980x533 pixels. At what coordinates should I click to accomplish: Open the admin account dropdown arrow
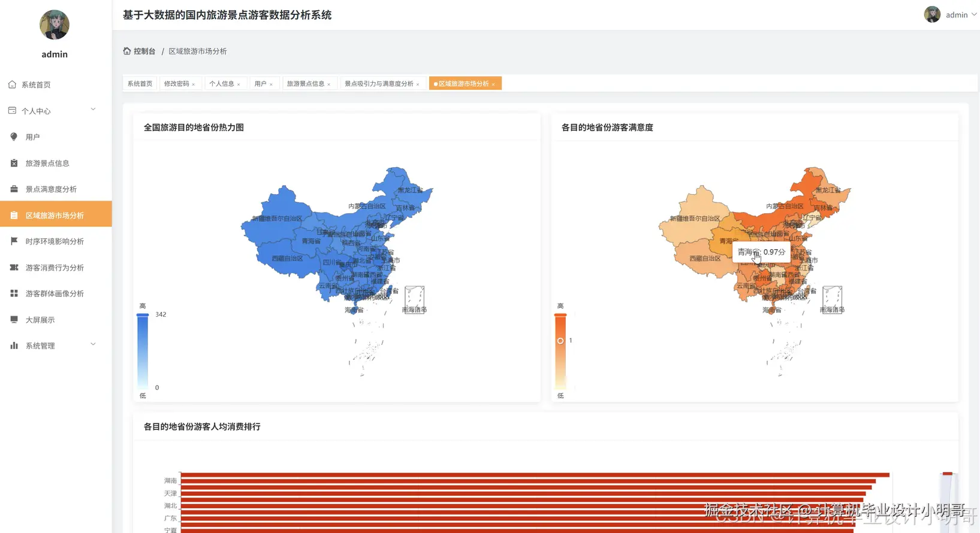tap(974, 14)
